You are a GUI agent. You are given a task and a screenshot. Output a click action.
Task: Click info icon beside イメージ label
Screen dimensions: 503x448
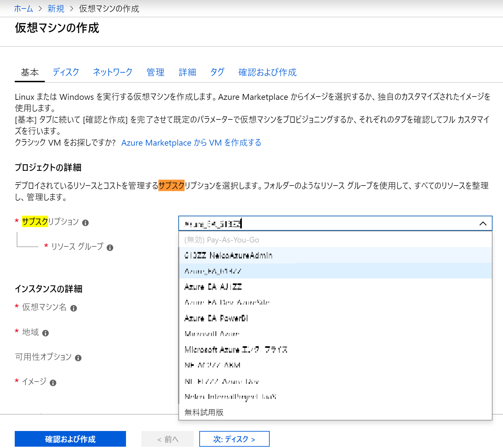tap(53, 383)
